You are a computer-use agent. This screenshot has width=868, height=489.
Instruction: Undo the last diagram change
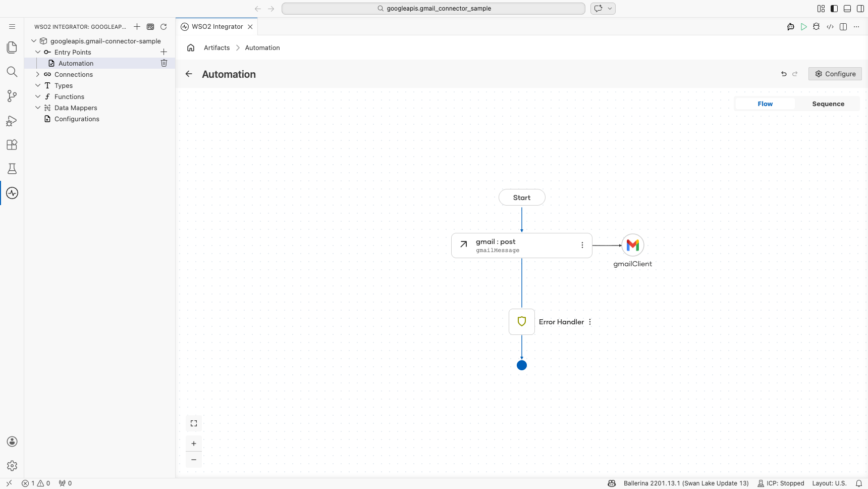point(784,74)
